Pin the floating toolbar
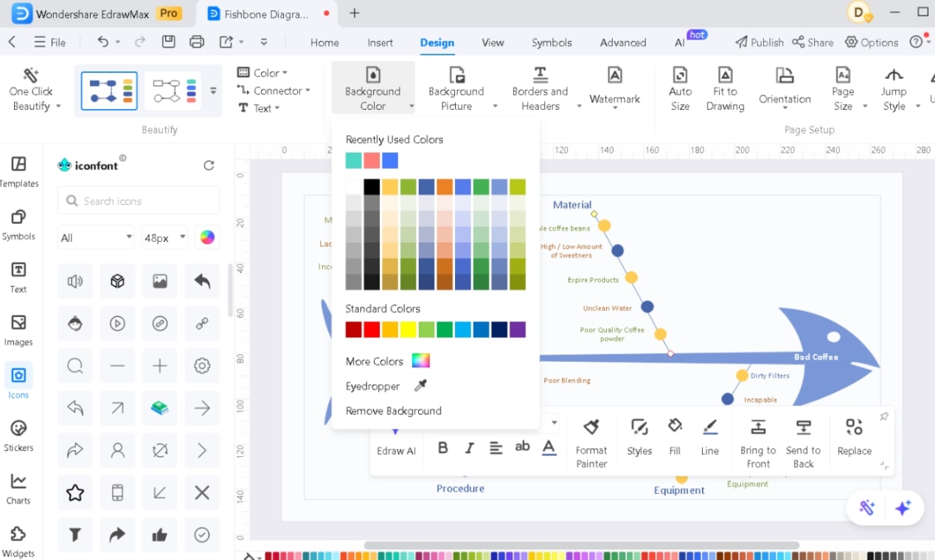 pos(884,417)
